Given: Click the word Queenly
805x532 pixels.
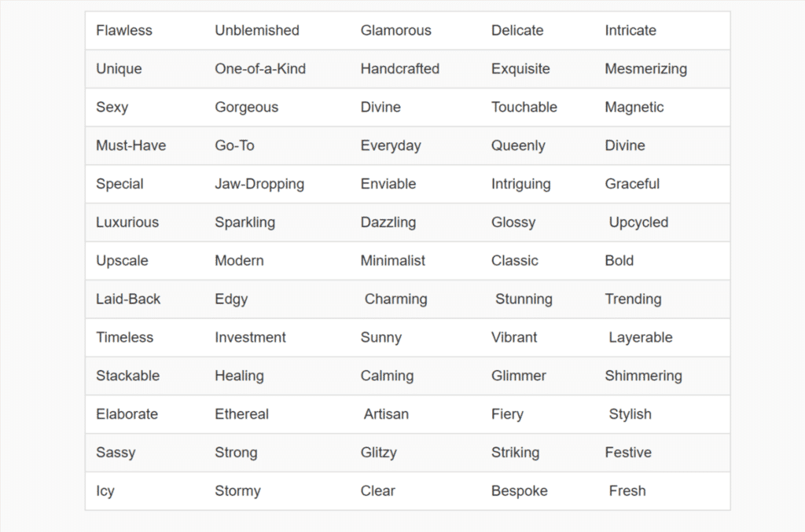Looking at the screenshot, I should tap(518, 145).
